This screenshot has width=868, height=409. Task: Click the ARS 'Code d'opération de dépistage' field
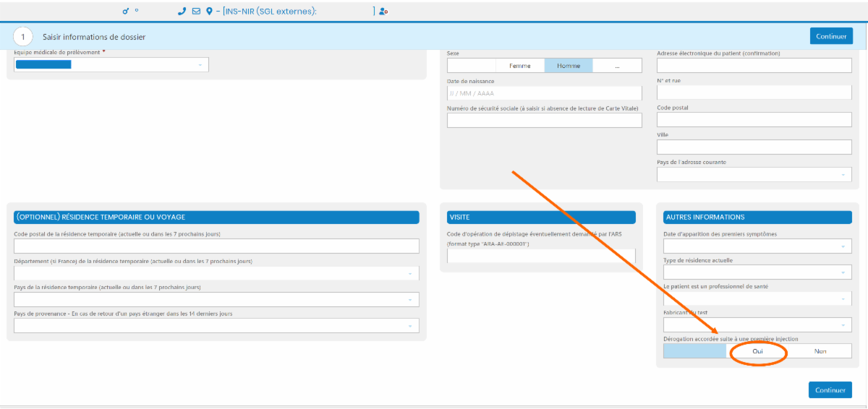[540, 256]
